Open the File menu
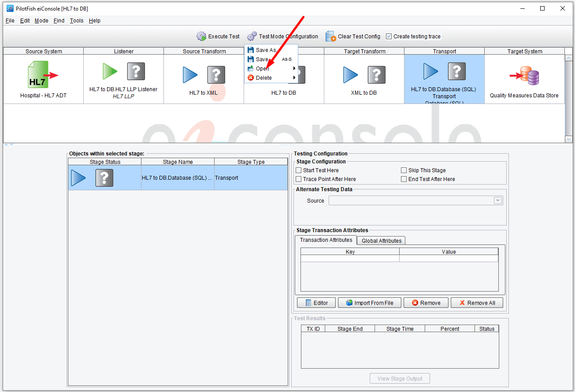 click(x=10, y=21)
